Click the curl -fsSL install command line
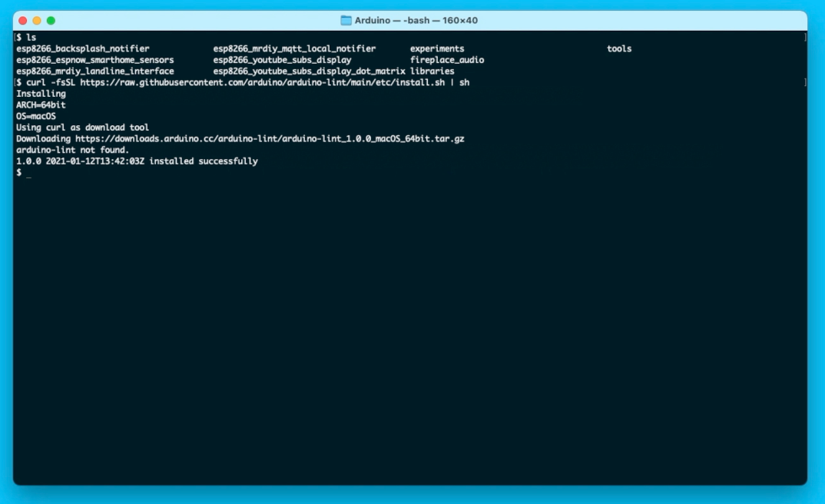825x504 pixels. (x=243, y=83)
